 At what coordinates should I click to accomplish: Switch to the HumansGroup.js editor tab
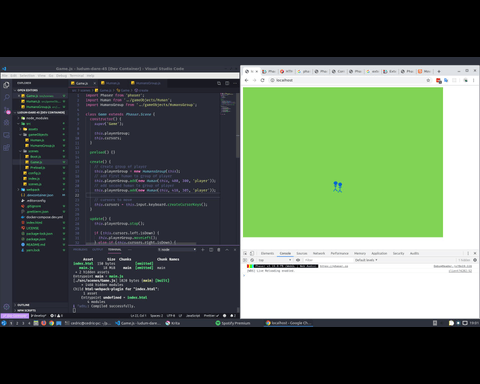148,83
